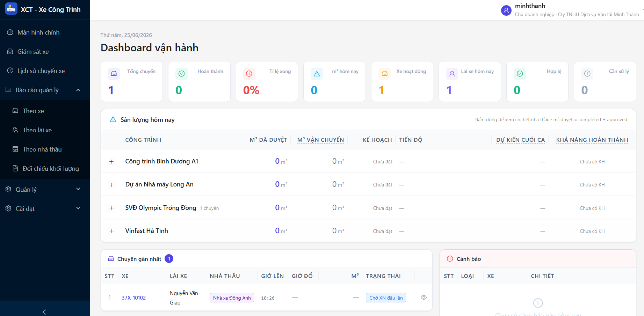Click the DỰ KIẾN CUỐI CA column header

point(521,140)
